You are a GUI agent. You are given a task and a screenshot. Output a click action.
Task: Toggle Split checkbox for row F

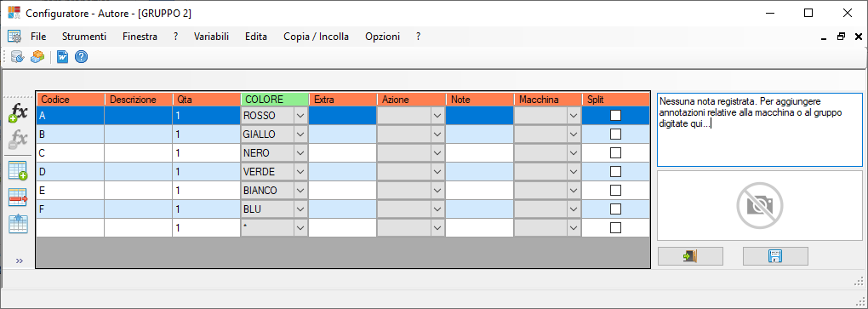615,209
